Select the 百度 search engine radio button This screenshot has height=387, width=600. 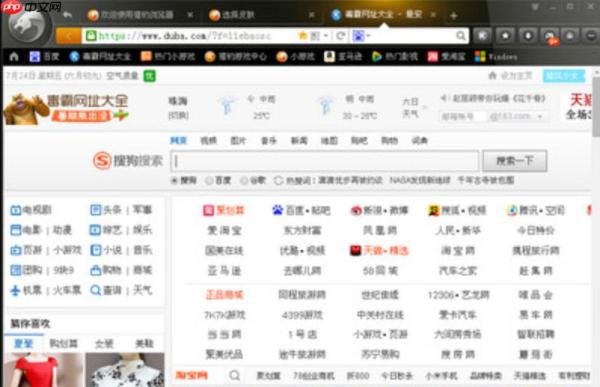coord(209,180)
